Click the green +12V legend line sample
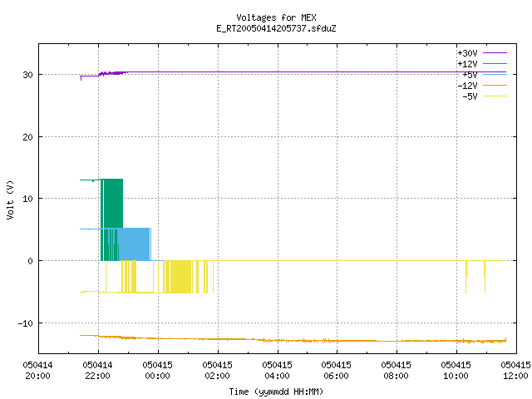This screenshot has height=399, width=532. pos(495,63)
